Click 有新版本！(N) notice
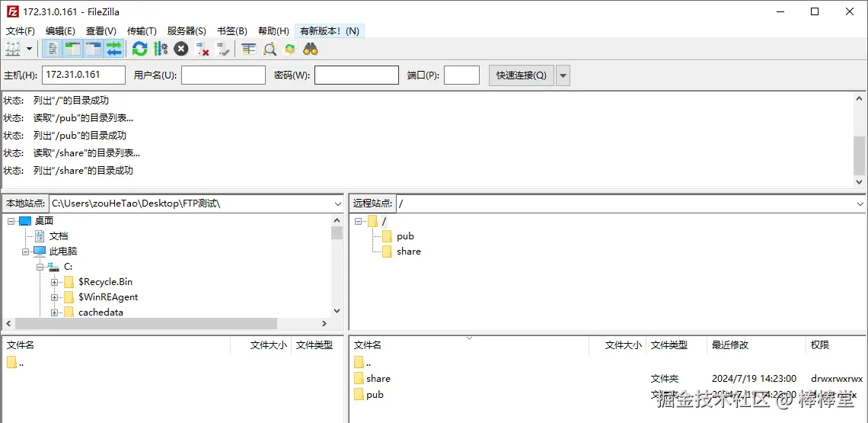This screenshot has height=423, width=868. click(x=330, y=31)
